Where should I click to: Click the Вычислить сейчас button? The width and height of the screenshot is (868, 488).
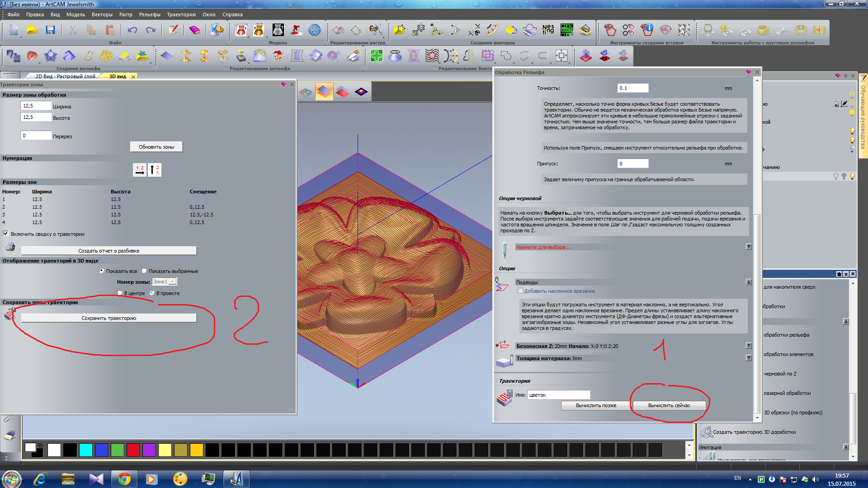click(669, 405)
